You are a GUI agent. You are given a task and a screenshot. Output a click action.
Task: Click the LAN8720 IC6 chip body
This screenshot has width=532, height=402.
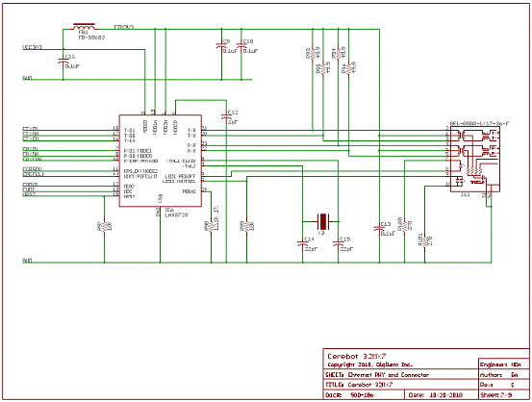pyautogui.click(x=161, y=161)
